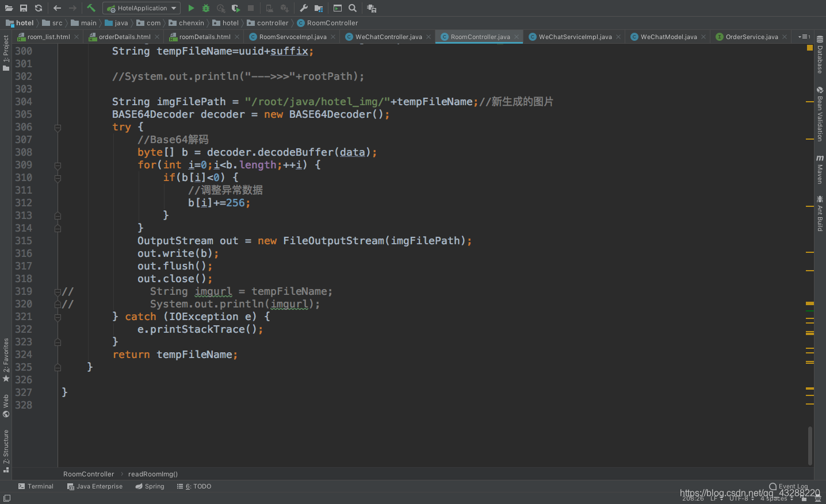826x504 pixels.
Task: Close the RoomController.java tab
Action: (x=517, y=37)
